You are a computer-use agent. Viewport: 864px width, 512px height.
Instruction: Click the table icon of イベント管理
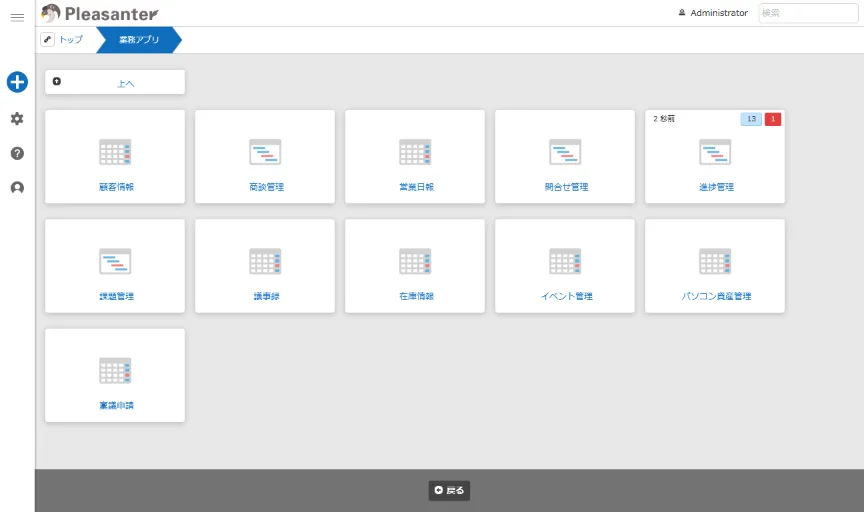click(565, 261)
